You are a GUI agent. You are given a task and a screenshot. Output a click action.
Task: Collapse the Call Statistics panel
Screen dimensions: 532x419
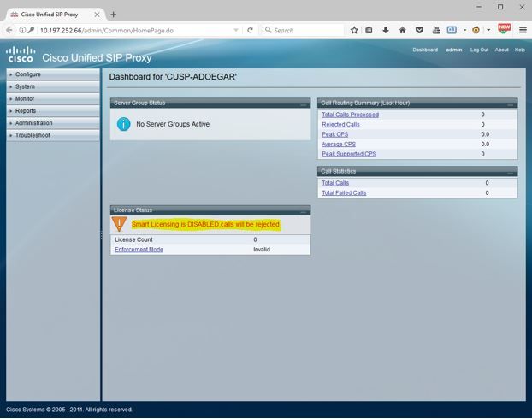pyautogui.click(x=511, y=173)
